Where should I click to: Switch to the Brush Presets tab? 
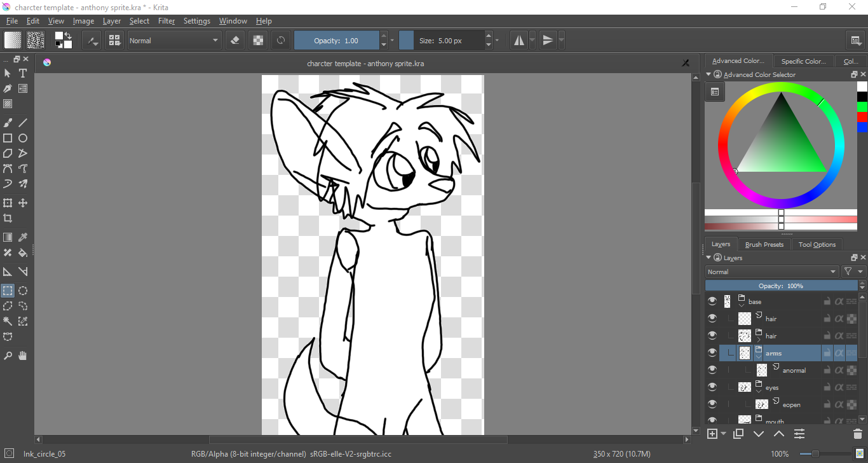click(764, 244)
